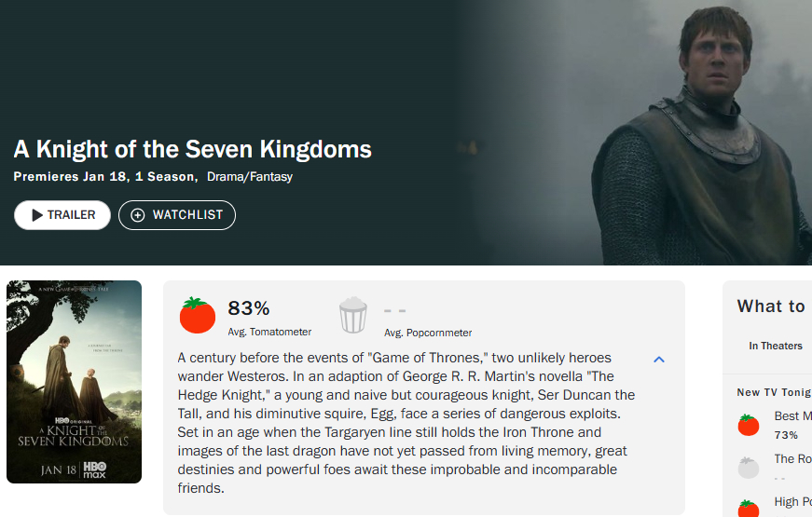
Task: Add the show to your Watchlist
Action: click(177, 215)
